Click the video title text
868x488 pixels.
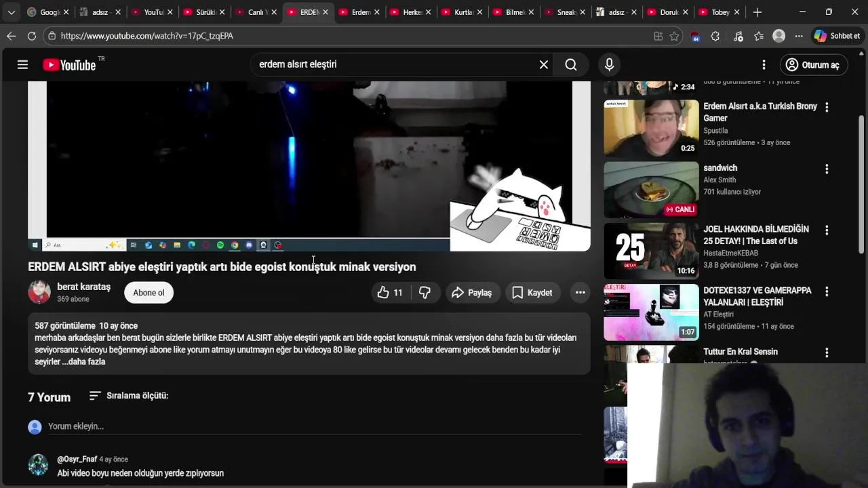point(222,267)
